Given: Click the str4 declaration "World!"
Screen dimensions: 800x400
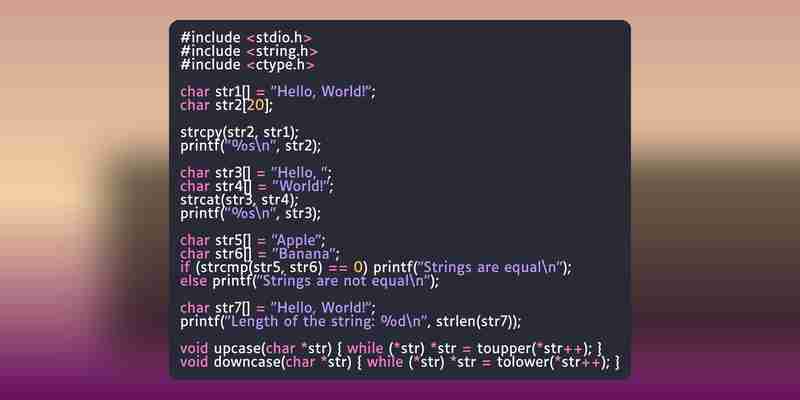Looking at the screenshot, I should coord(257,186).
